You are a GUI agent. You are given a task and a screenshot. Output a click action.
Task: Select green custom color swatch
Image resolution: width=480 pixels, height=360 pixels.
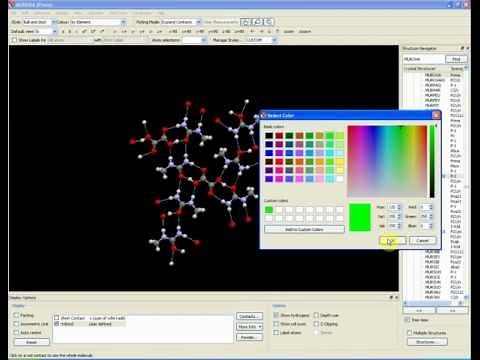pos(269,210)
